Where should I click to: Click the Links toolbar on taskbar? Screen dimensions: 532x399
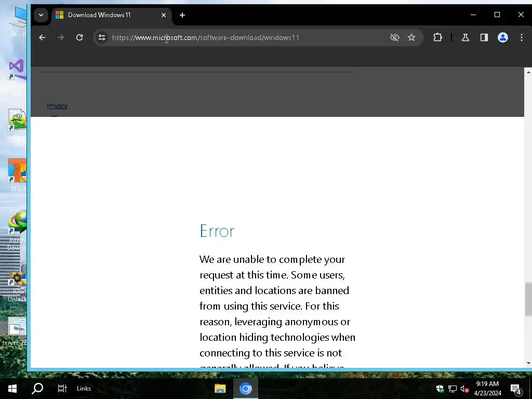[x=84, y=389]
